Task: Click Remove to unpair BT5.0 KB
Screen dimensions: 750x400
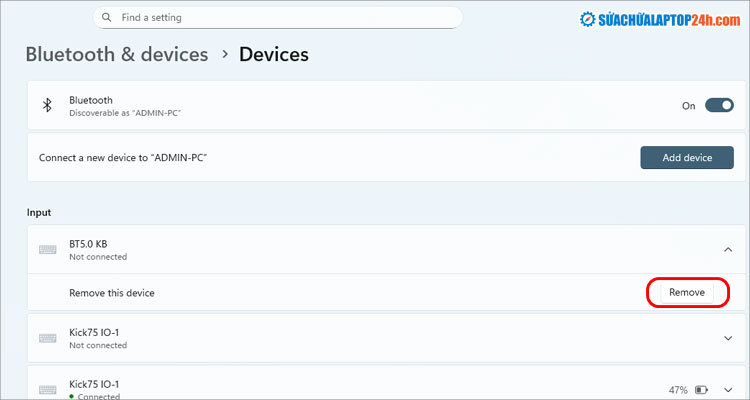Action: pos(686,293)
